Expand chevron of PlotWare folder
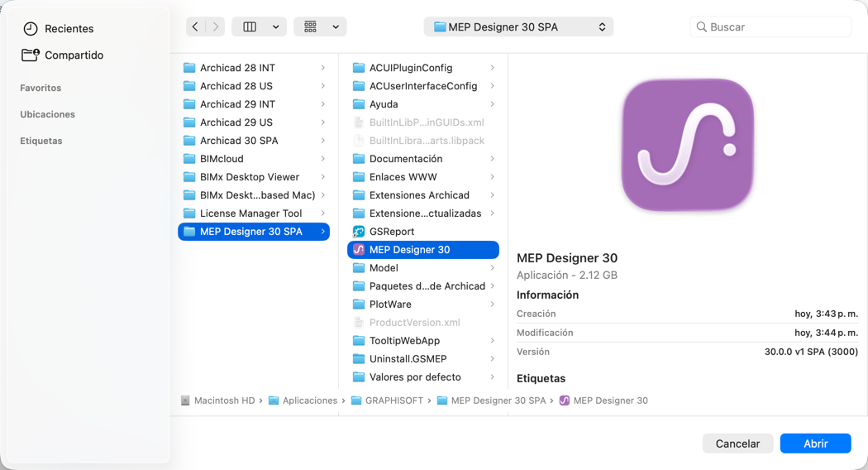 492,305
